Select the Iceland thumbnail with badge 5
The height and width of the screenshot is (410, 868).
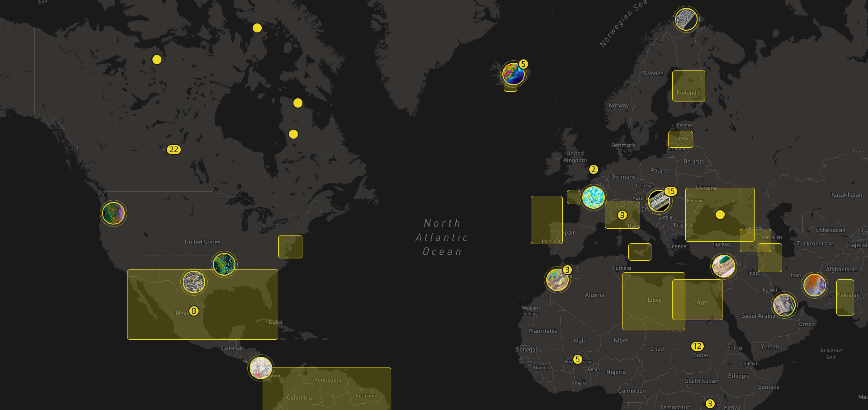point(513,74)
